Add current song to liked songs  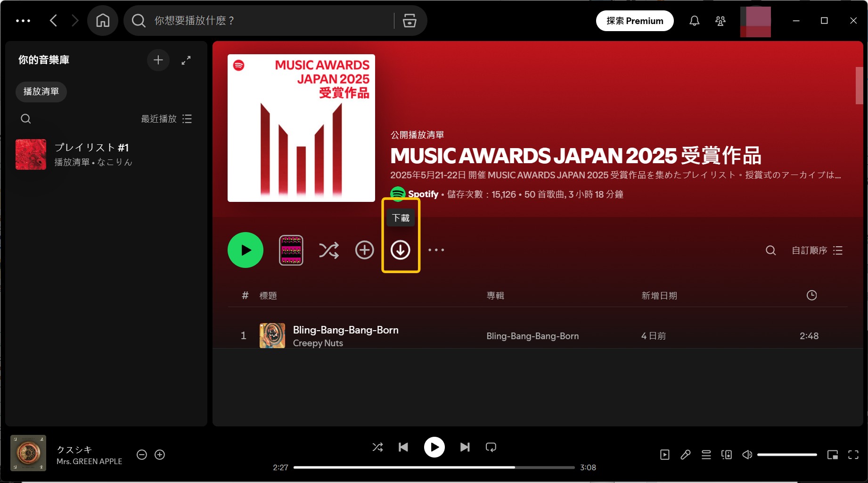click(x=160, y=455)
